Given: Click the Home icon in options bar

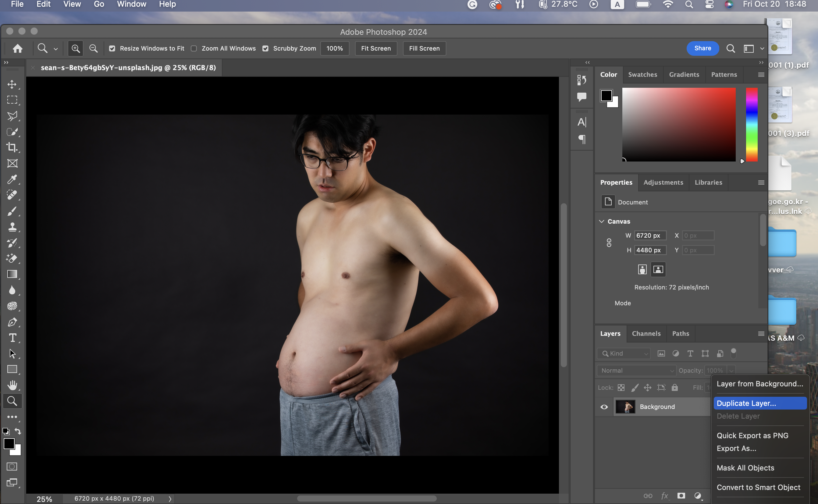Looking at the screenshot, I should click(18, 49).
